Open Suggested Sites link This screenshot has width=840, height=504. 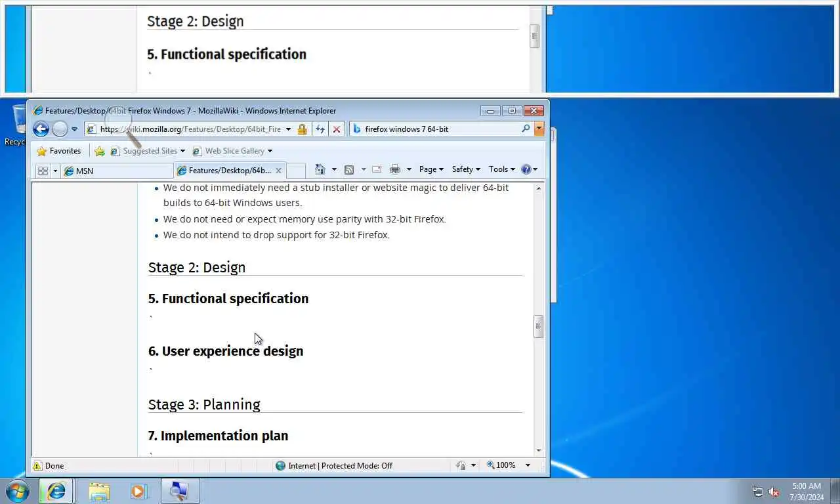pos(144,151)
